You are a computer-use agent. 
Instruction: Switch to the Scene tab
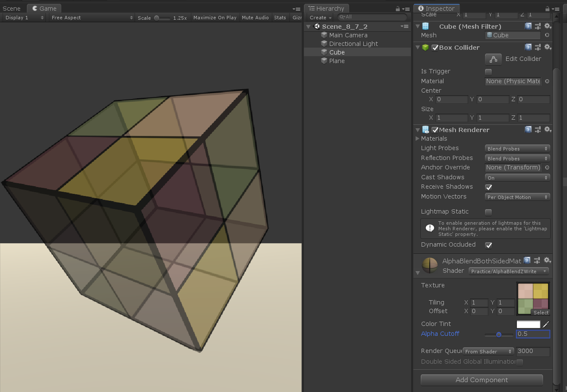click(x=12, y=9)
